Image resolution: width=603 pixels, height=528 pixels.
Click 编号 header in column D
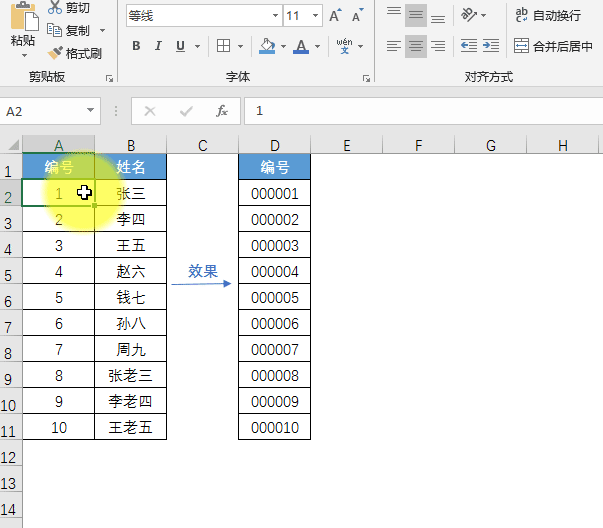pyautogui.click(x=275, y=167)
